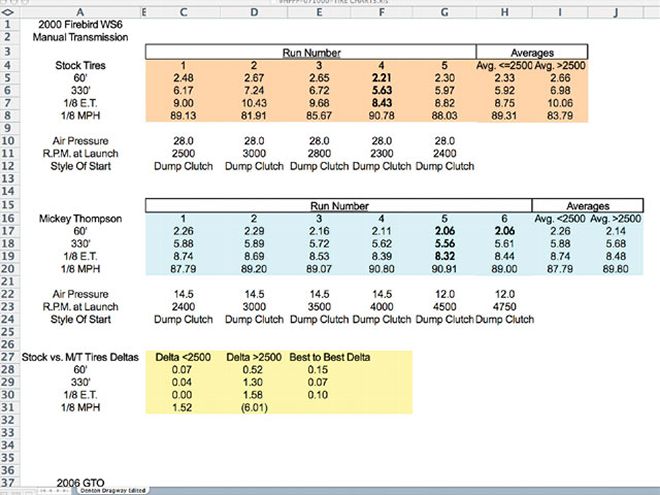Click 'Air Pressure' label in row 10

pyautogui.click(x=80, y=141)
